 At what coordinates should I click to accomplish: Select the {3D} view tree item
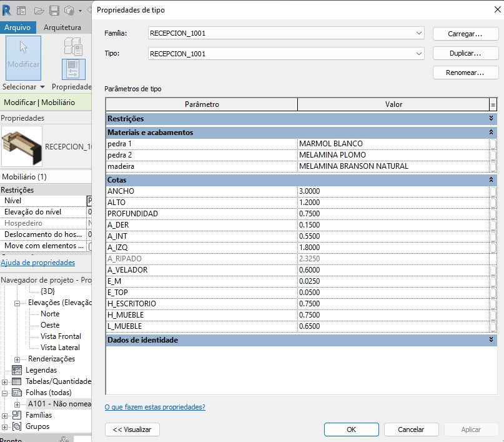47,291
